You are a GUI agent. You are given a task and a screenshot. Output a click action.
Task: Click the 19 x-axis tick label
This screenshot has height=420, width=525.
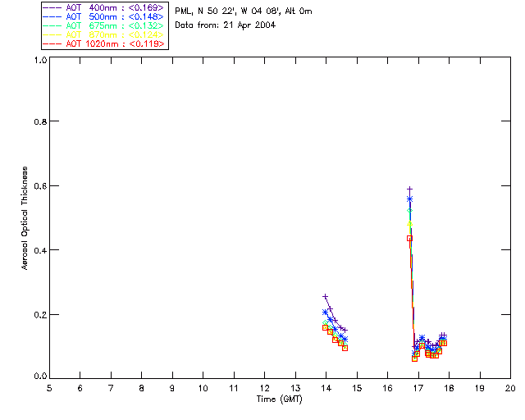(480, 388)
